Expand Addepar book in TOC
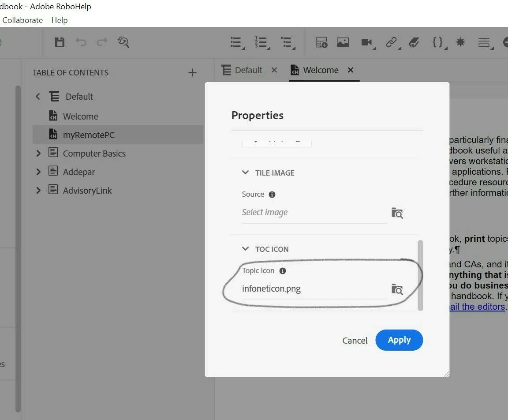 pyautogui.click(x=38, y=172)
